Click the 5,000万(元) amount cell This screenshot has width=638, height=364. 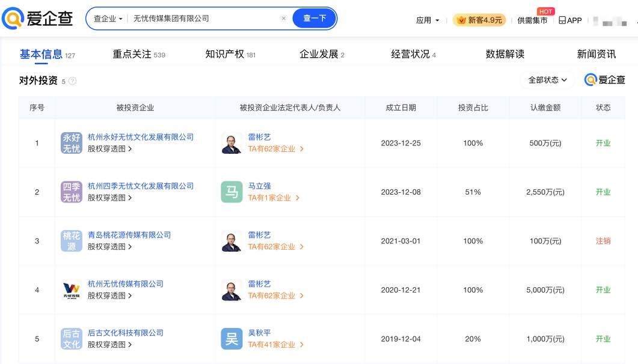pos(545,290)
